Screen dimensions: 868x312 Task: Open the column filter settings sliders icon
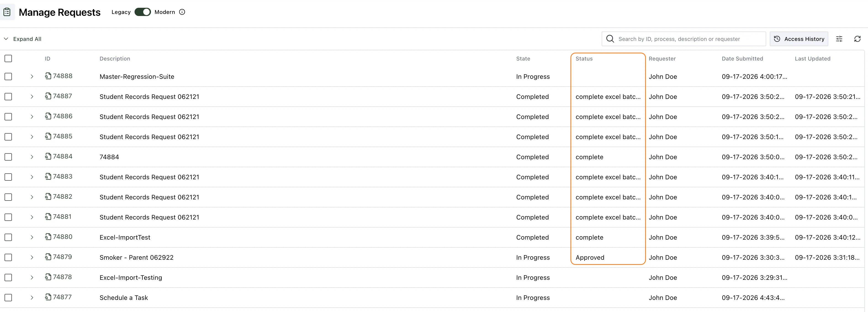coord(839,39)
